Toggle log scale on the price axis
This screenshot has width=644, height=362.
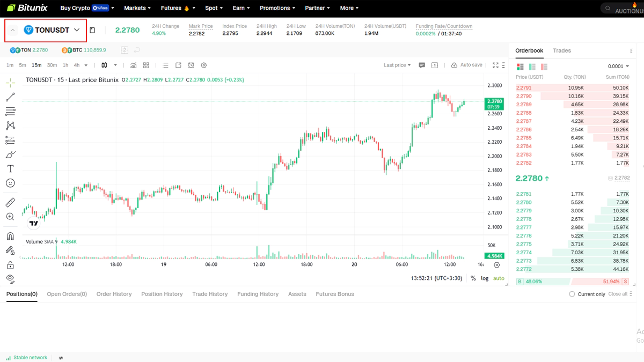pos(485,278)
